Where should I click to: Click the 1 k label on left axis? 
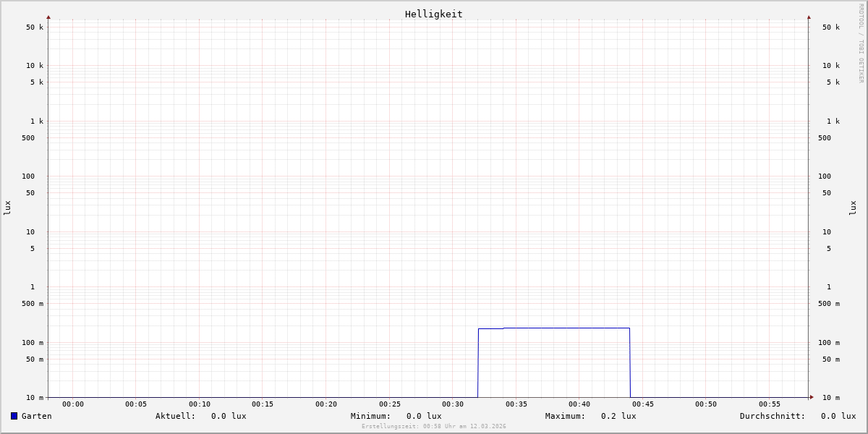tap(37, 122)
